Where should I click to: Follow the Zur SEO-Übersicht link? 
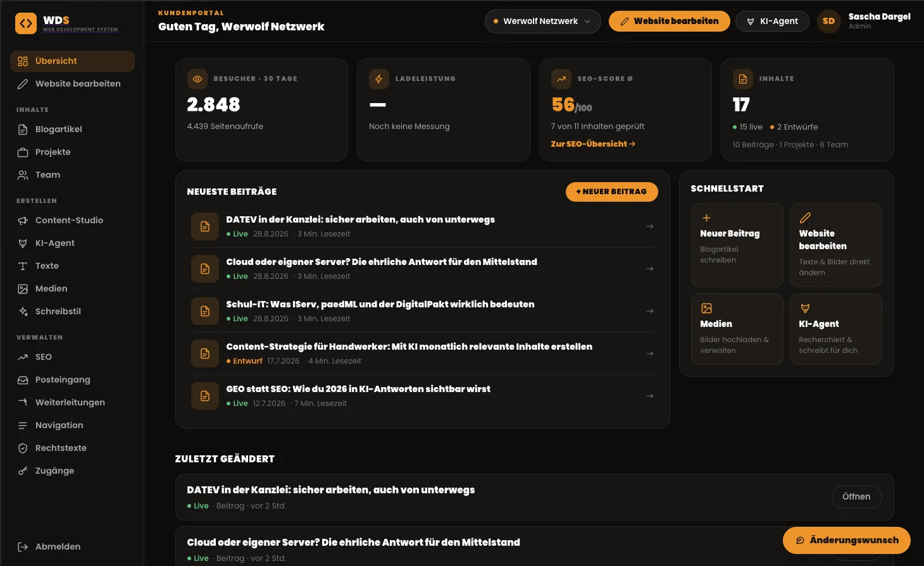point(593,144)
